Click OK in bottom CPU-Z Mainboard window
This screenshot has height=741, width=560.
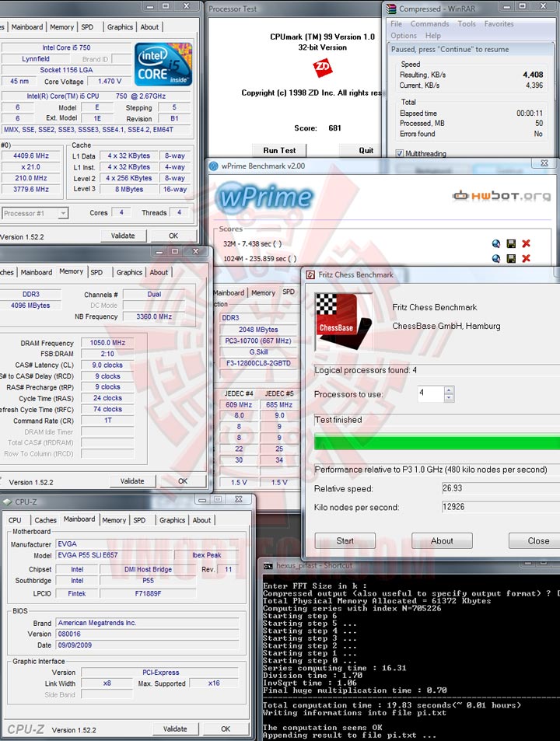[226, 729]
